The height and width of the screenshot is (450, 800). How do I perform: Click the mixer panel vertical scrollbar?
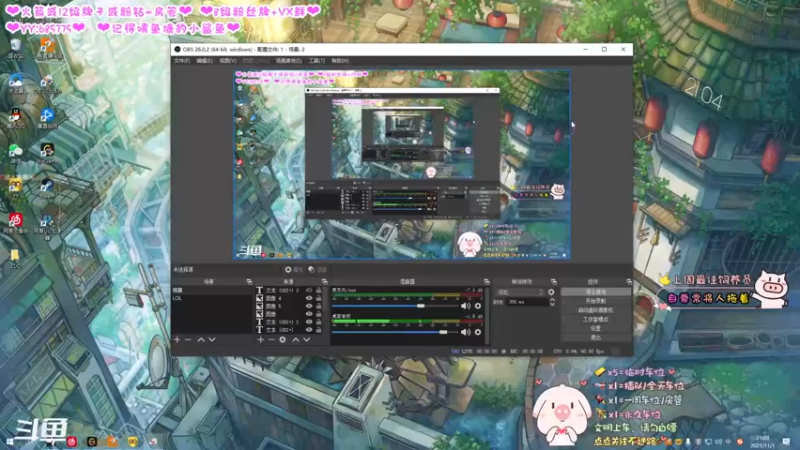pos(487,315)
